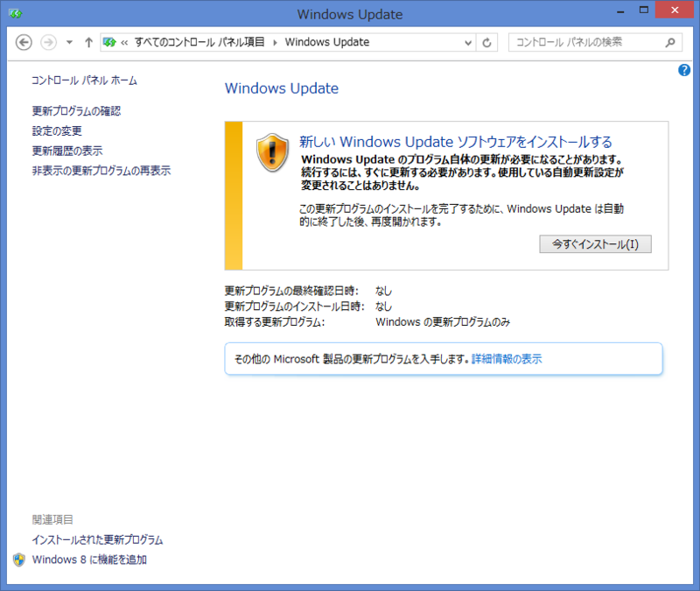Click inside the control panel search field

(x=586, y=42)
